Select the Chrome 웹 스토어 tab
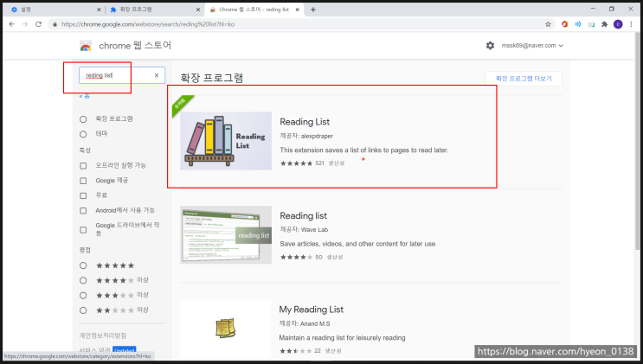This screenshot has width=643, height=364. click(x=254, y=10)
